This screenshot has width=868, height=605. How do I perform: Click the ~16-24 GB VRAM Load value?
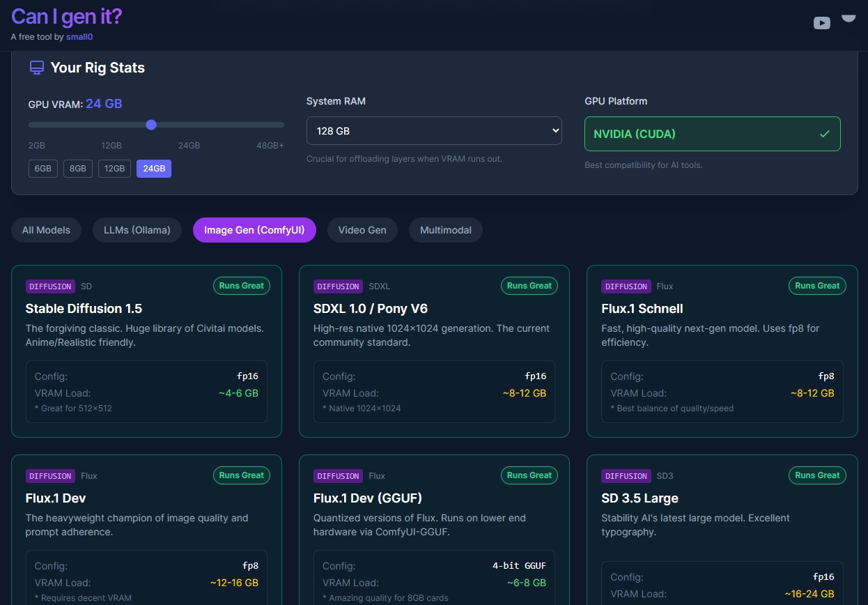point(809,594)
